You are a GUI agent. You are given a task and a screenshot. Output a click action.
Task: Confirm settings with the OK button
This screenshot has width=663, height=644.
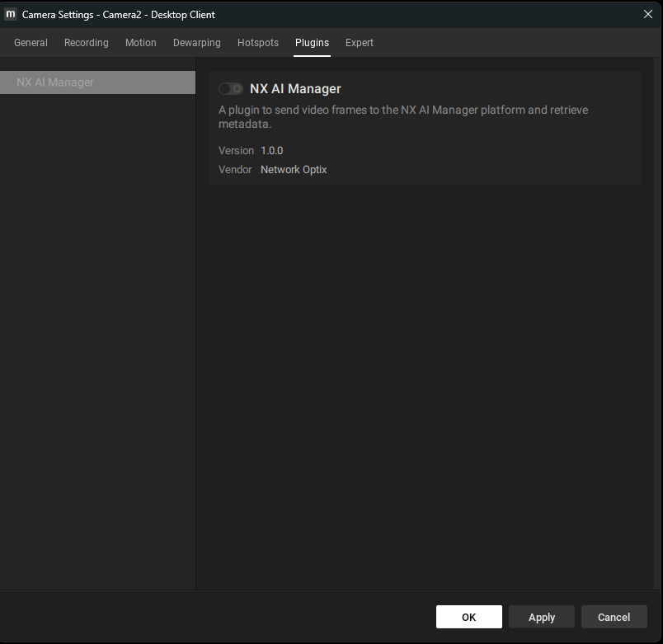pos(469,617)
